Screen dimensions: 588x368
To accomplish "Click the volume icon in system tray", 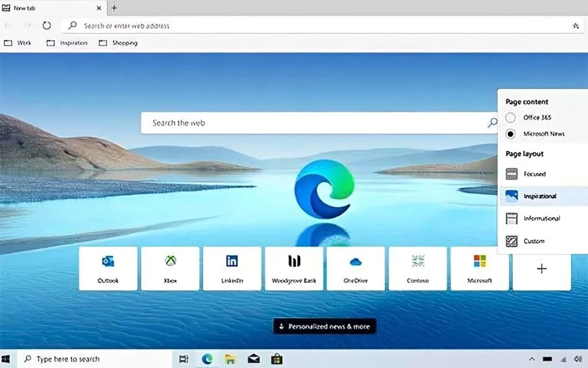I will point(578,359).
